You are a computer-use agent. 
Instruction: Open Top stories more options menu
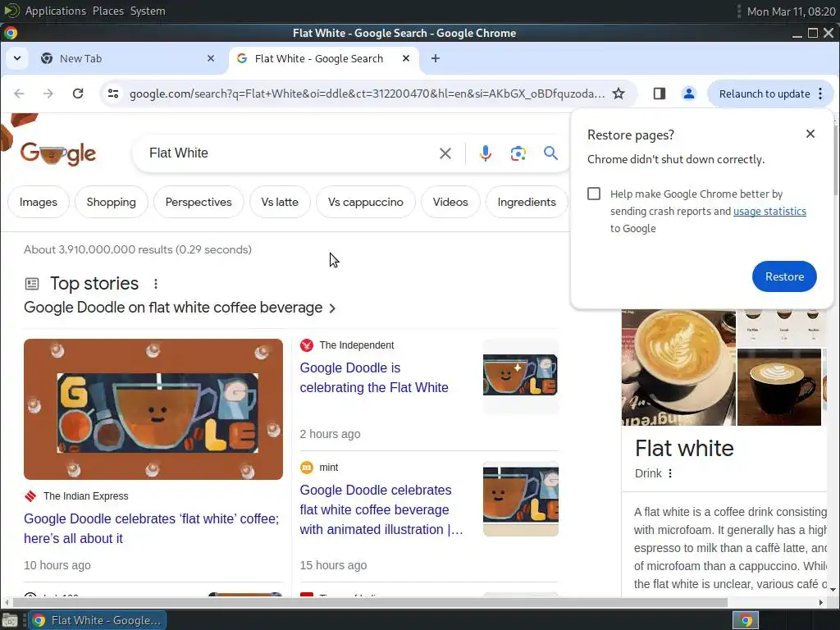click(156, 283)
